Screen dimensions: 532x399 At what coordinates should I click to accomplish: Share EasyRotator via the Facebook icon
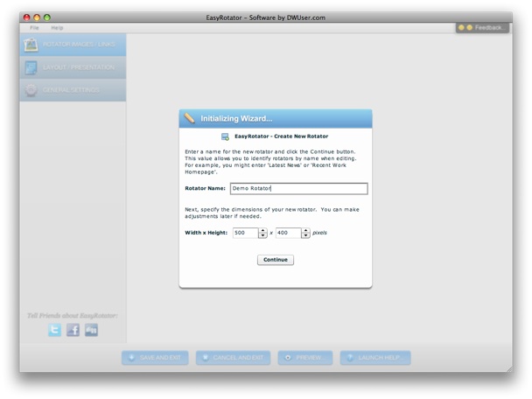73,330
